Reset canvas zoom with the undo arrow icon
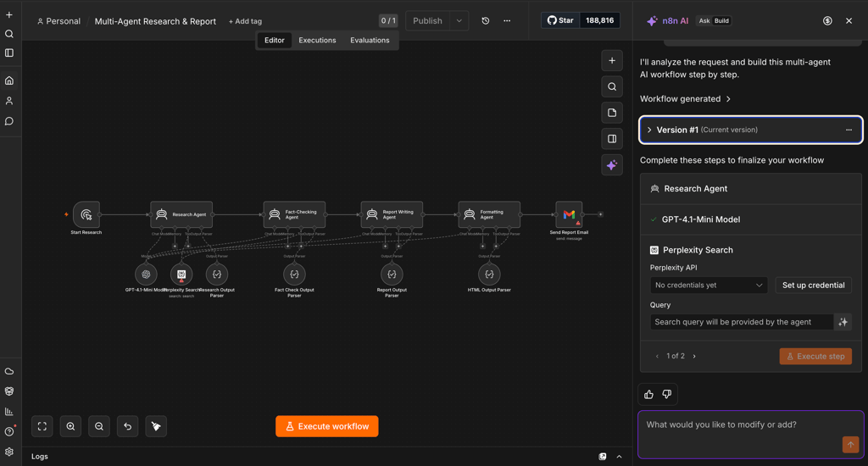This screenshot has height=466, width=868. point(127,426)
